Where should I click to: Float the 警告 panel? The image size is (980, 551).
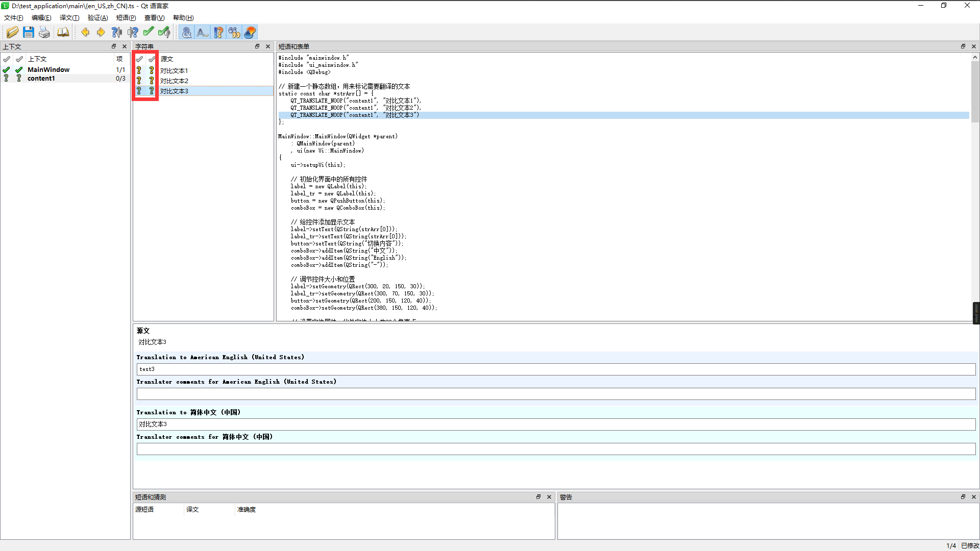(963, 497)
